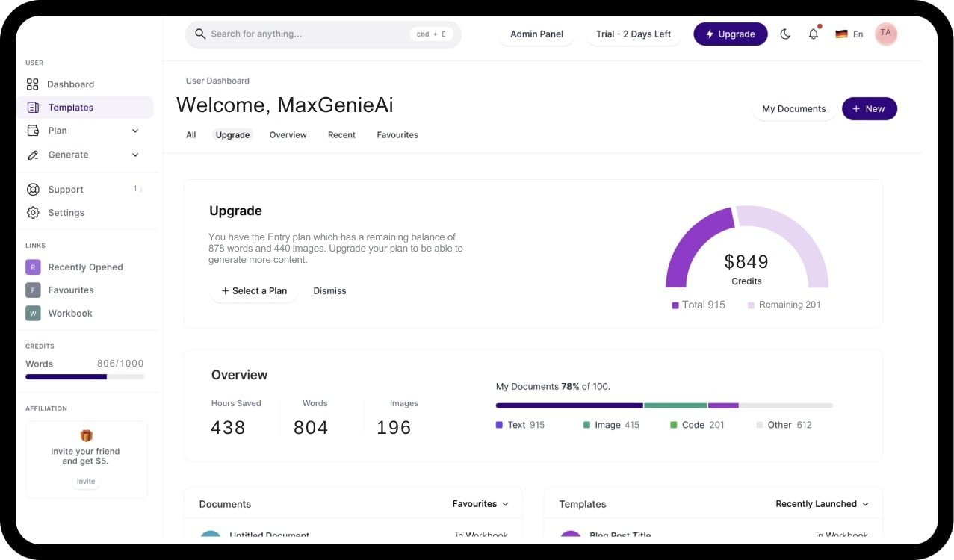
Task: Click the search magnifier icon
Action: coord(200,34)
